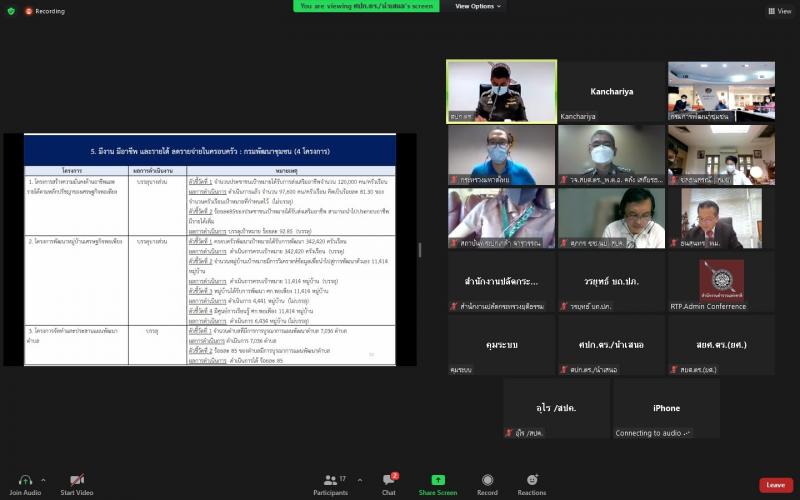
Task: Expand audio options arrow beside Join Audio
Action: [x=43, y=480]
